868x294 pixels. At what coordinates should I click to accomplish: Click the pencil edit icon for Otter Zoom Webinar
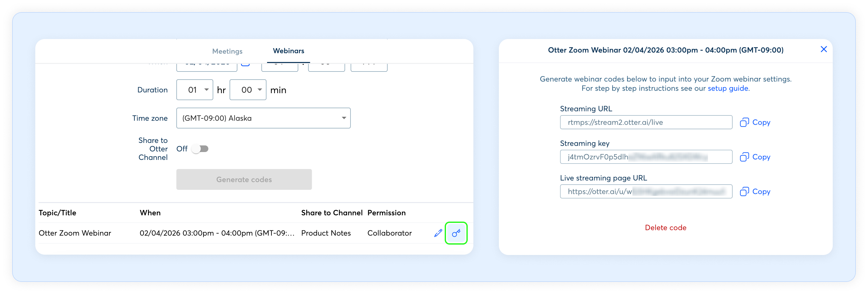pos(438,233)
